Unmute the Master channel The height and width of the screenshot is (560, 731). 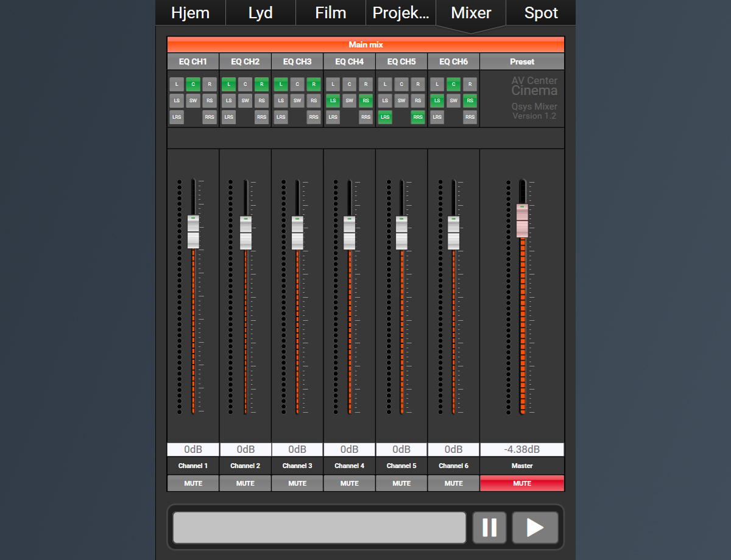tap(522, 483)
